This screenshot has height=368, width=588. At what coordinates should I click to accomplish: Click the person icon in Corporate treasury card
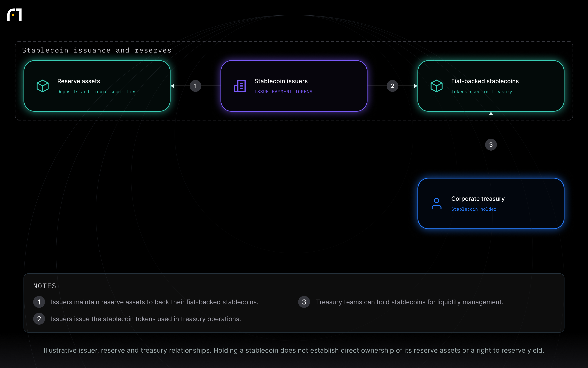[437, 203]
